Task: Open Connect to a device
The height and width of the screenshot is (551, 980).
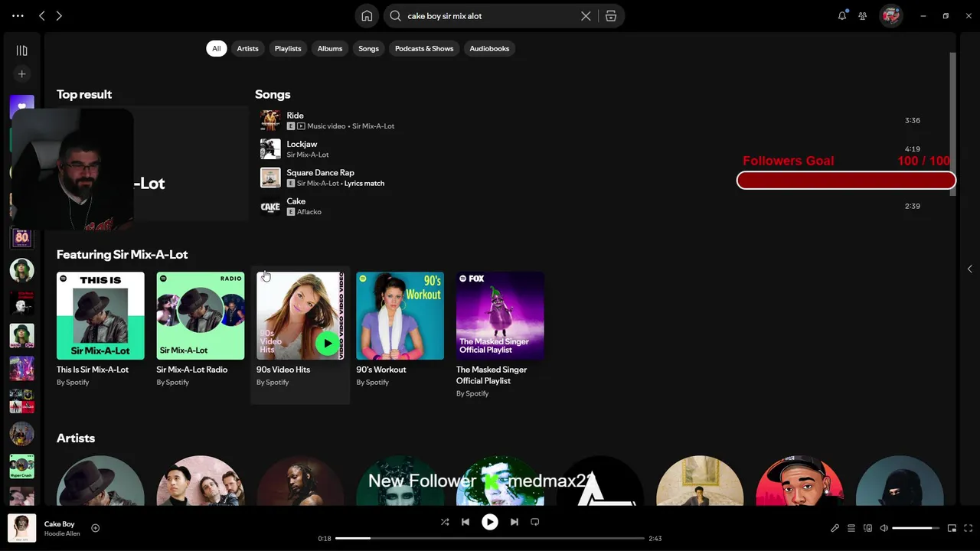Action: [x=867, y=528]
